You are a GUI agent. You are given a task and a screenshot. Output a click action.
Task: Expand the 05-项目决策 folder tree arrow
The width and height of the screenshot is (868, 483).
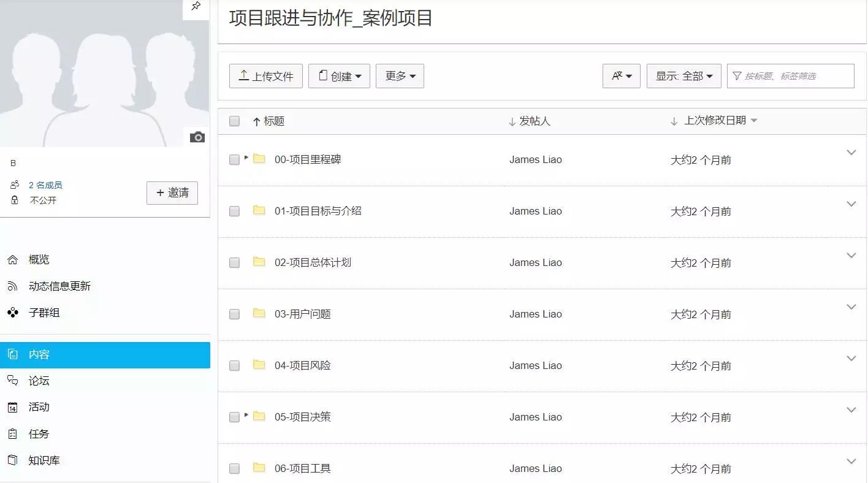coord(246,415)
